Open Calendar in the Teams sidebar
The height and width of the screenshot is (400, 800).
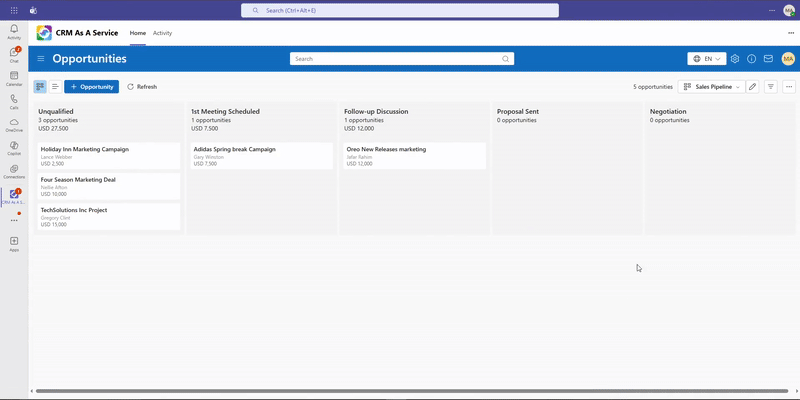[x=14, y=79]
